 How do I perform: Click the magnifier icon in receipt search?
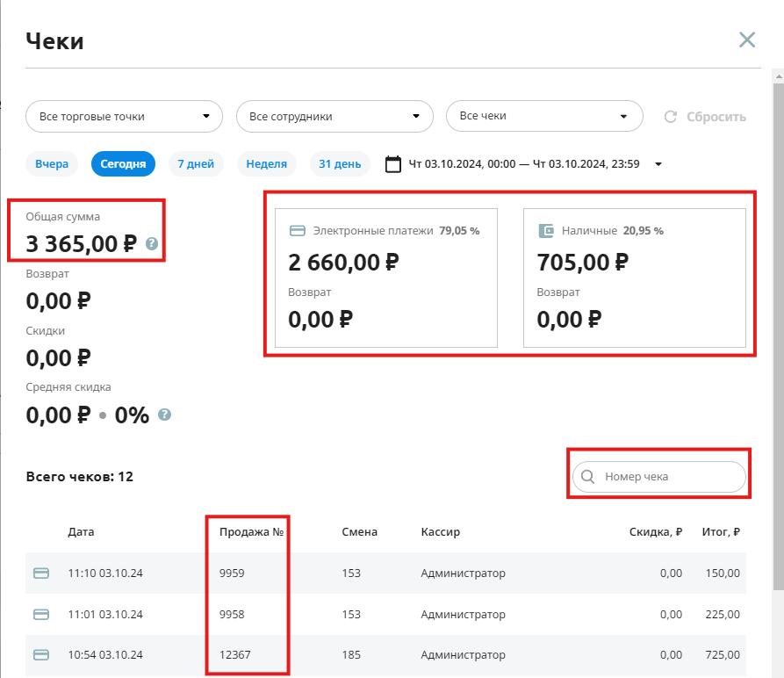coord(588,477)
